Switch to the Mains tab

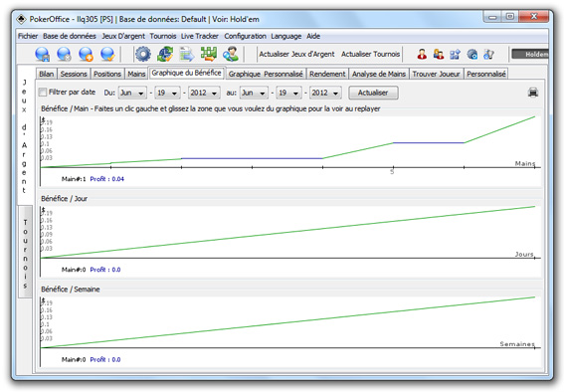click(x=136, y=74)
